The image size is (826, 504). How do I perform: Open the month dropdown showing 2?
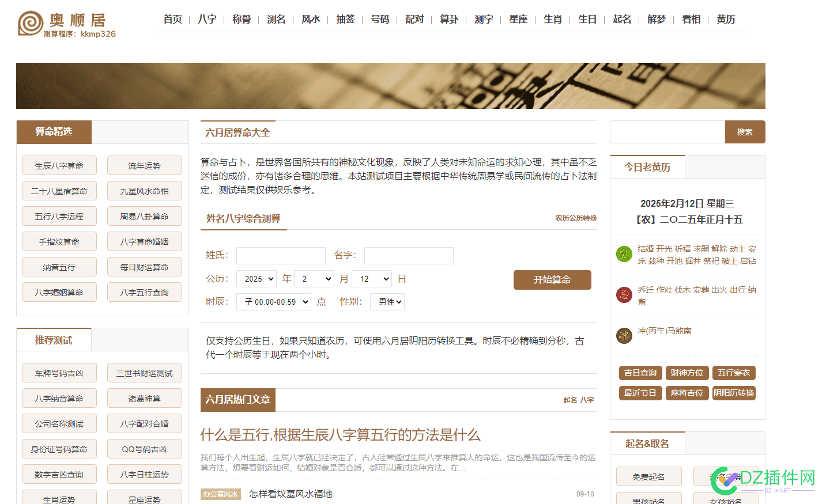(x=314, y=279)
